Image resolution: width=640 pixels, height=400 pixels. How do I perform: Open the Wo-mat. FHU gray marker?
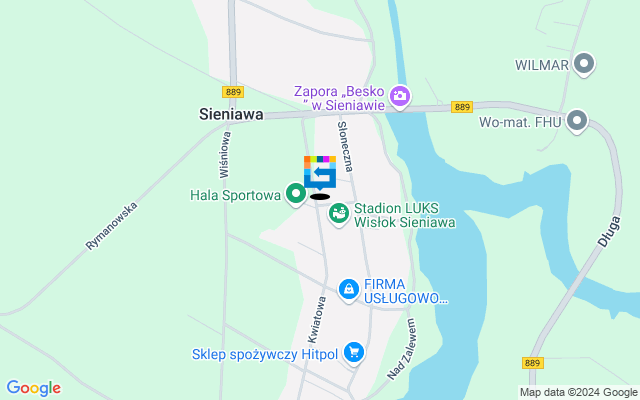click(x=577, y=121)
